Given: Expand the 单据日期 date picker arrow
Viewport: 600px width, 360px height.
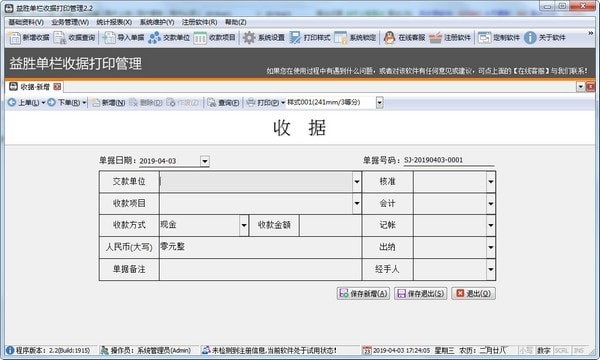Looking at the screenshot, I should (205, 161).
